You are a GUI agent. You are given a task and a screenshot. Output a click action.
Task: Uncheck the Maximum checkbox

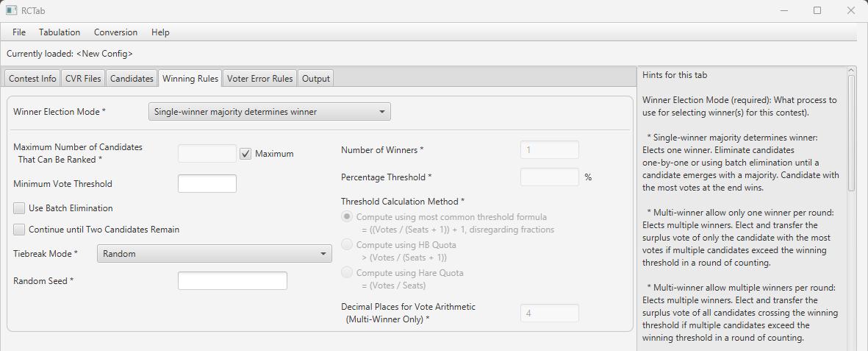(x=245, y=154)
